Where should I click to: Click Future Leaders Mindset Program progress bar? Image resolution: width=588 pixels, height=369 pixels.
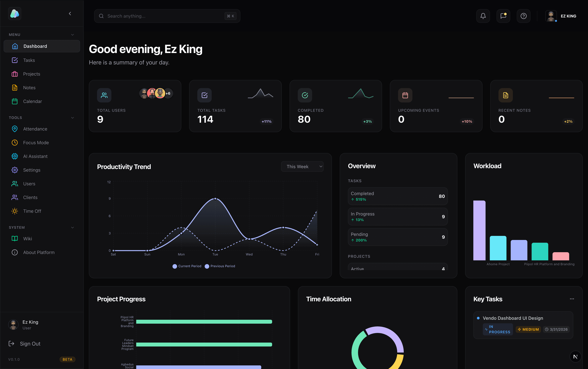click(204, 344)
